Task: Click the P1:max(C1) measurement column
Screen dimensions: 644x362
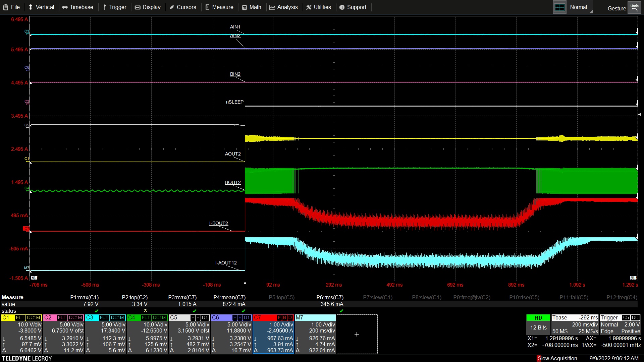Action: [85, 297]
